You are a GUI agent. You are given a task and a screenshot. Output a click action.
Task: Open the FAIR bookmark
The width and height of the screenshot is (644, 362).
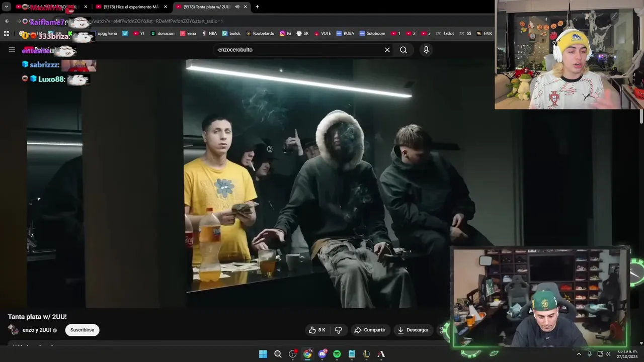click(484, 33)
